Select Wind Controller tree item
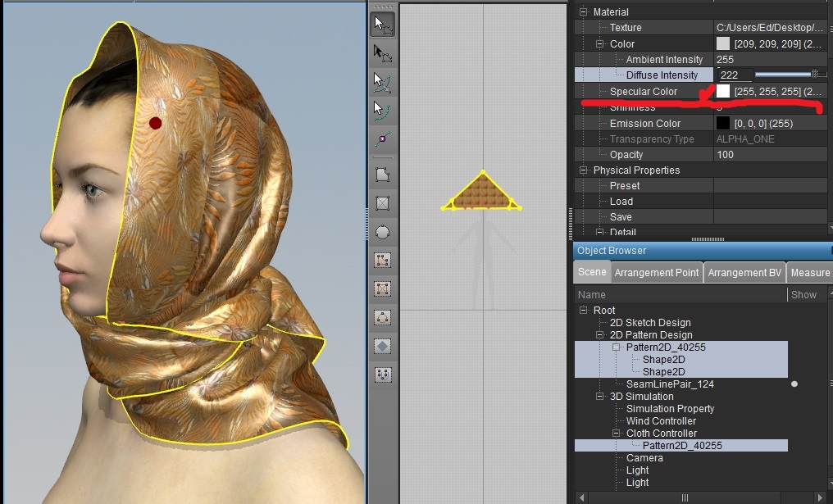Image resolution: width=833 pixels, height=504 pixels. pyautogui.click(x=661, y=421)
